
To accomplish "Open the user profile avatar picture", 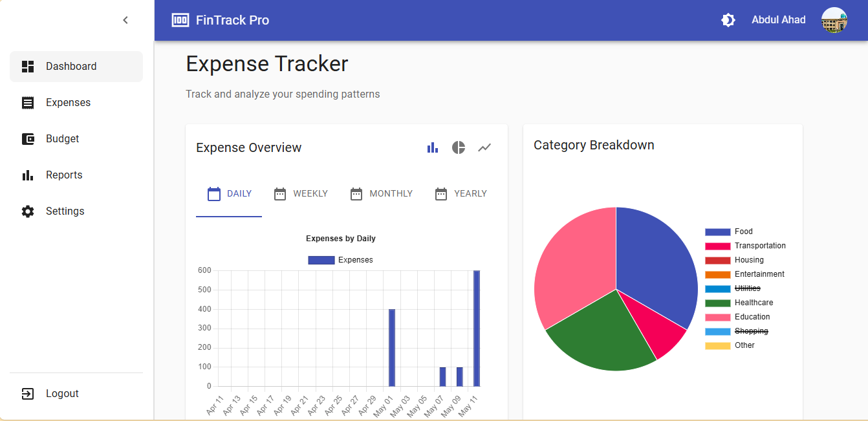I will [x=834, y=20].
